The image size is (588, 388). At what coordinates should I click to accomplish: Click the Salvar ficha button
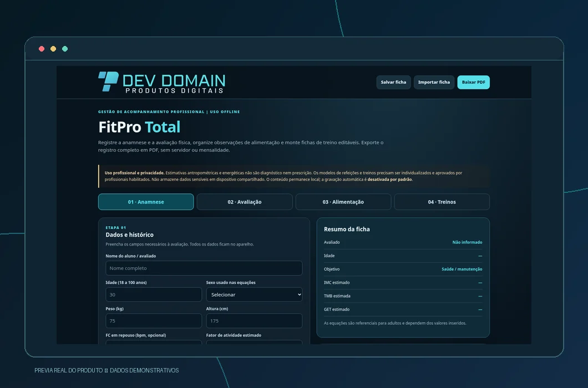(x=393, y=82)
